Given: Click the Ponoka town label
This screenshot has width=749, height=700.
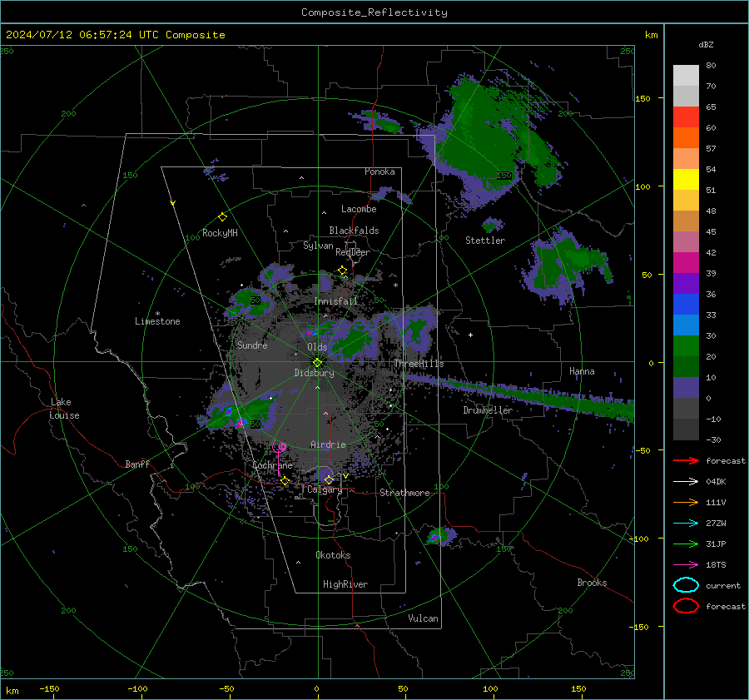Looking at the screenshot, I should (379, 171).
